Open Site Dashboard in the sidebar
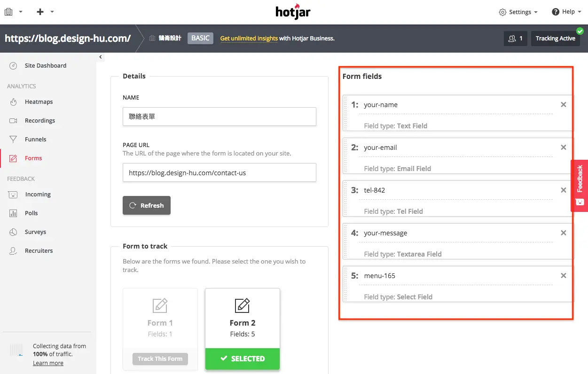588x374 pixels. (x=46, y=66)
